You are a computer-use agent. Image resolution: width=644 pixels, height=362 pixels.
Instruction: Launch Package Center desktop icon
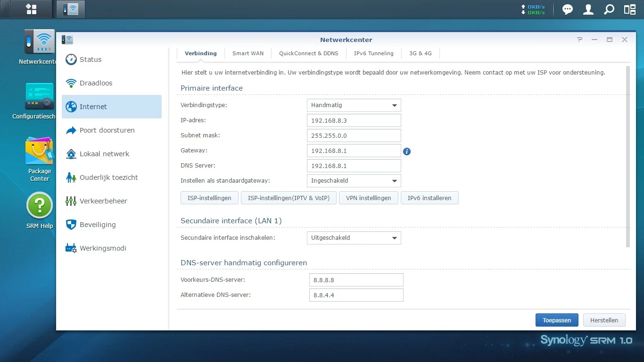click(x=40, y=159)
